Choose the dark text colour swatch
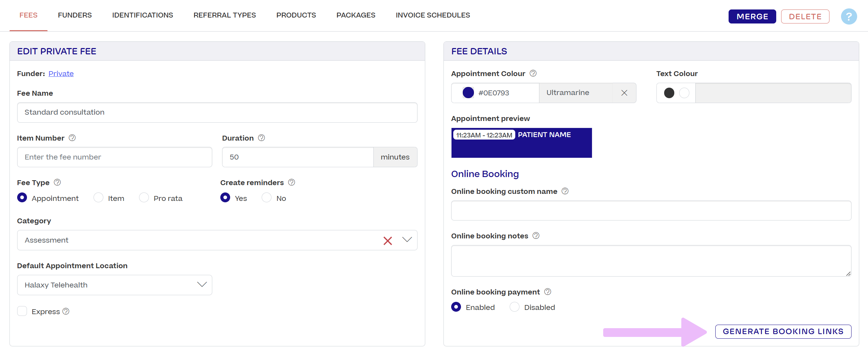Image resolution: width=868 pixels, height=359 pixels. point(669,93)
